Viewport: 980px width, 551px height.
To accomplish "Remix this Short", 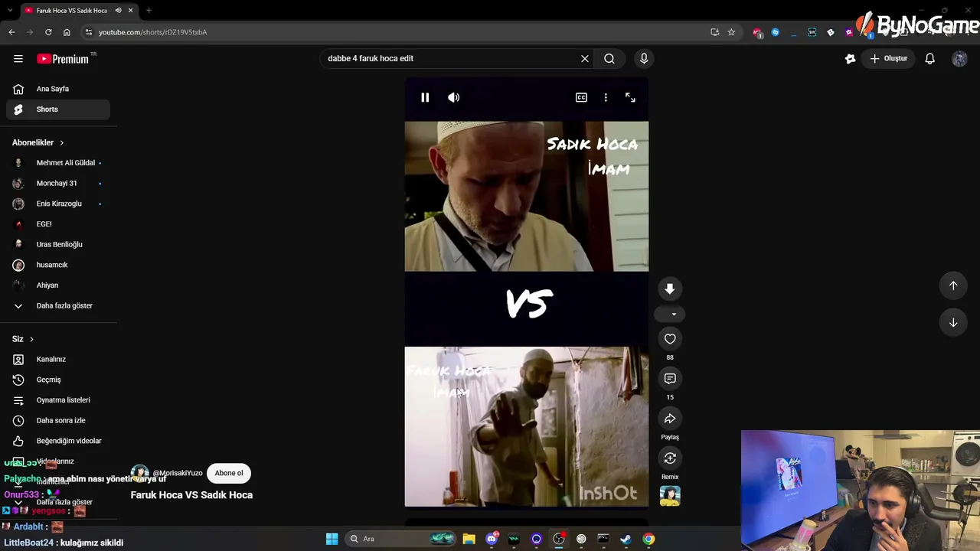I will (x=670, y=458).
